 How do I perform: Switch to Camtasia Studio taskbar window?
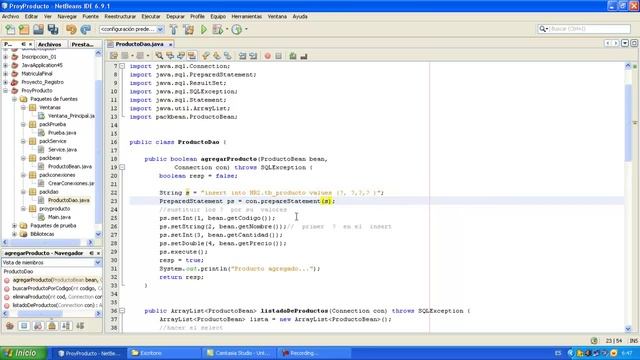coord(241,353)
